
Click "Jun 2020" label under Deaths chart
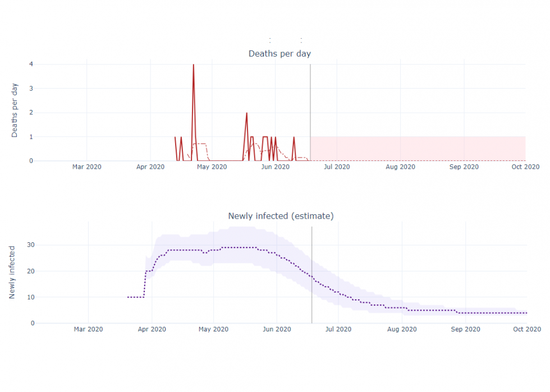coord(275,167)
